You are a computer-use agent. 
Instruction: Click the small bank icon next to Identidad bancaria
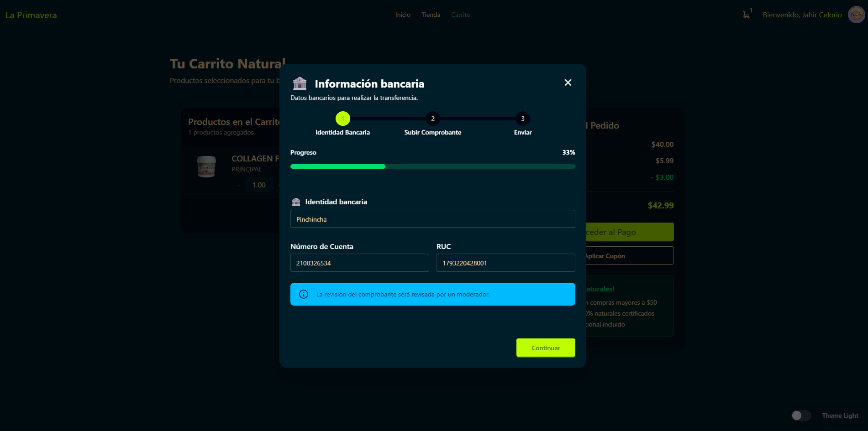click(296, 202)
